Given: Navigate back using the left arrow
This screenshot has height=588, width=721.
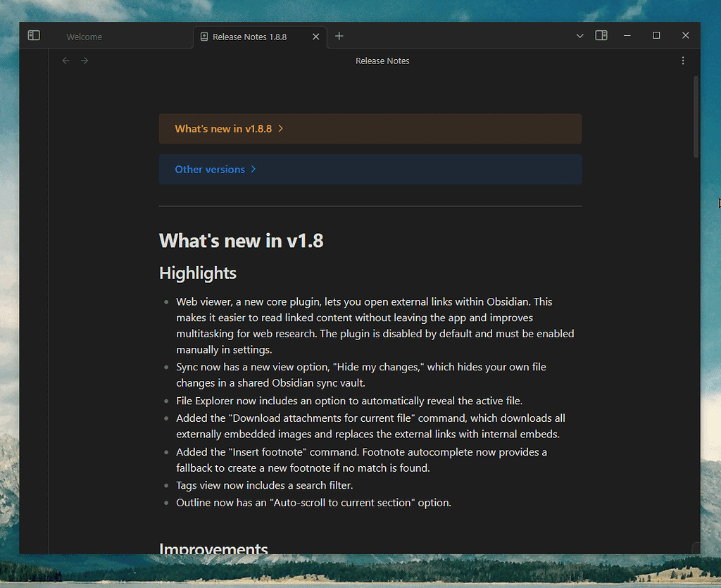Looking at the screenshot, I should click(x=65, y=61).
